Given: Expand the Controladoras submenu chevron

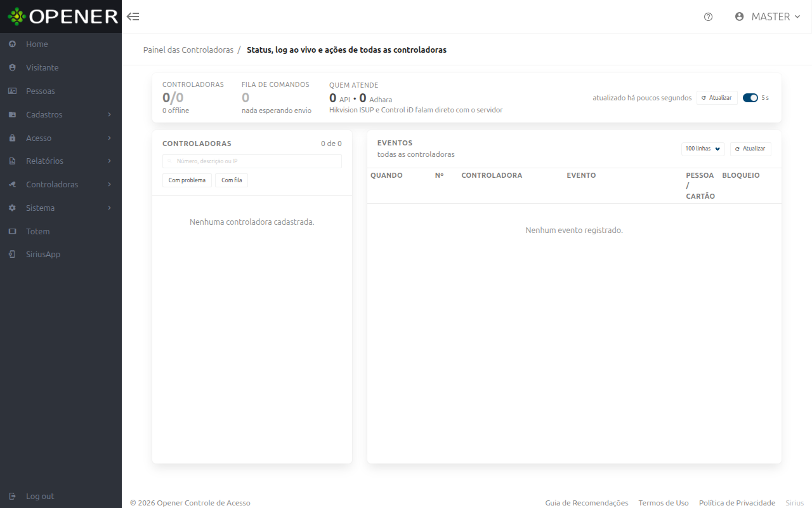Looking at the screenshot, I should [x=110, y=185].
